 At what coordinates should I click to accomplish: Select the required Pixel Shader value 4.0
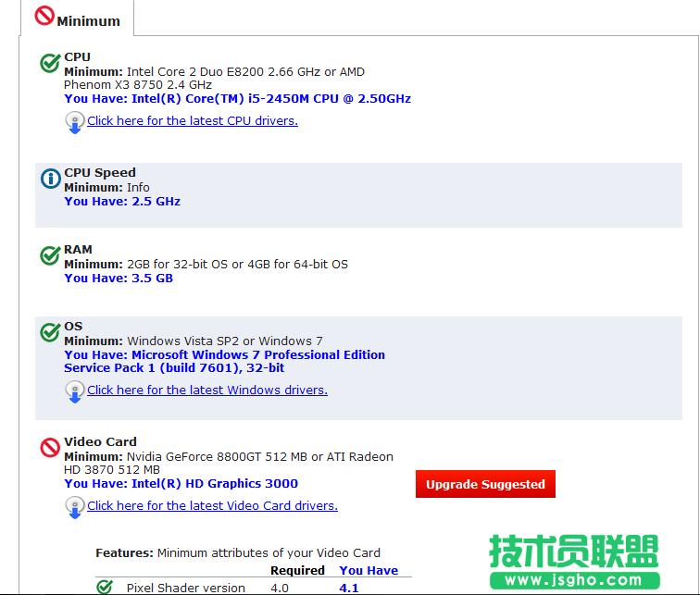(x=280, y=588)
